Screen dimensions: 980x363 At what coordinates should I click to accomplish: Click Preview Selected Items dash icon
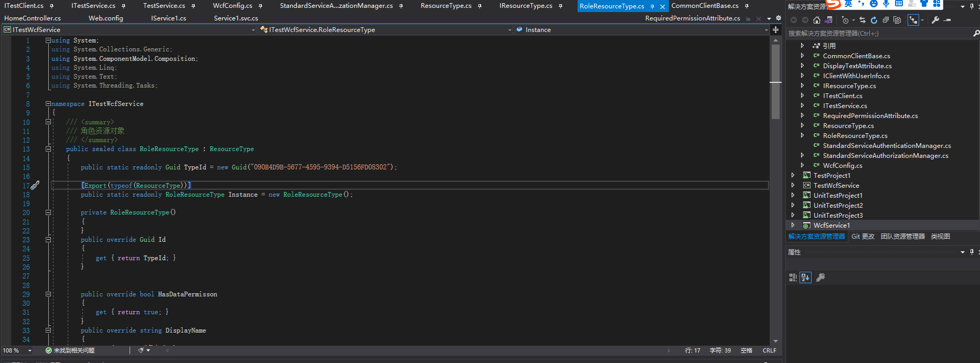(947, 20)
